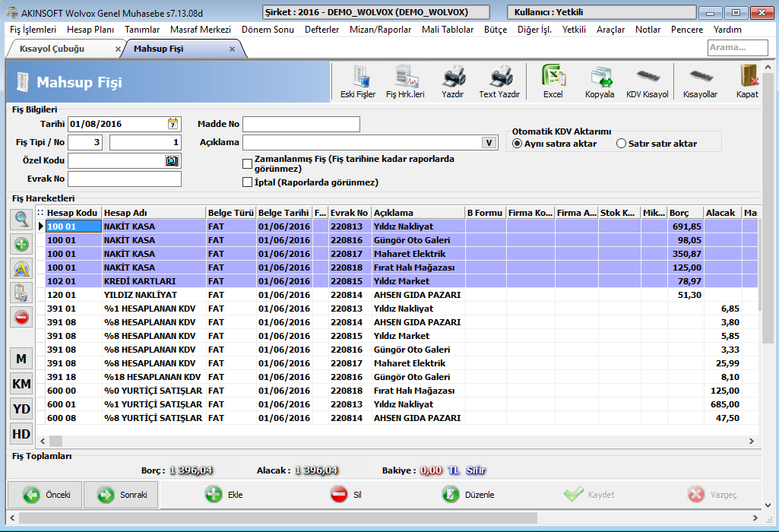Select the YILDIZ NAKLİYAT account row
This screenshot has height=532, width=779.
(x=401, y=295)
